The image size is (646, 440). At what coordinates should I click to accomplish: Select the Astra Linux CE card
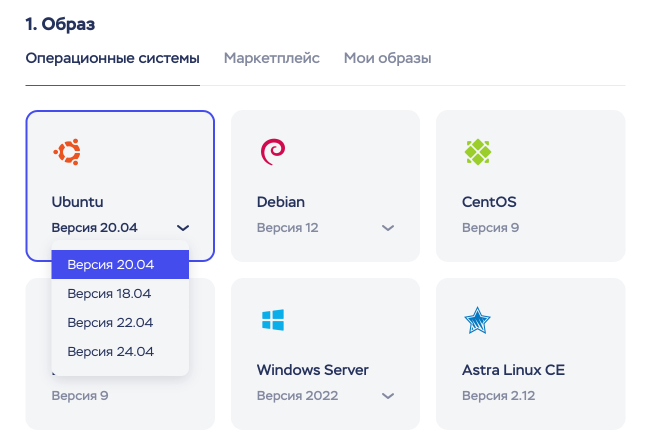(530, 354)
